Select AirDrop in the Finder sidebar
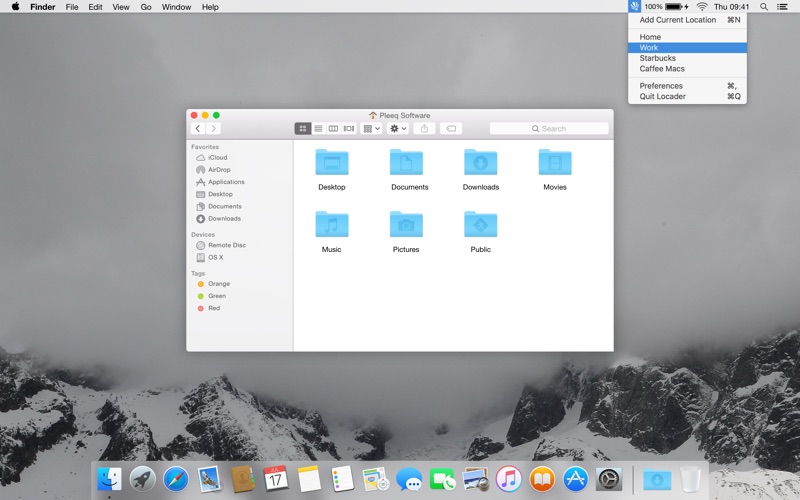Image resolution: width=800 pixels, height=500 pixels. 219,170
